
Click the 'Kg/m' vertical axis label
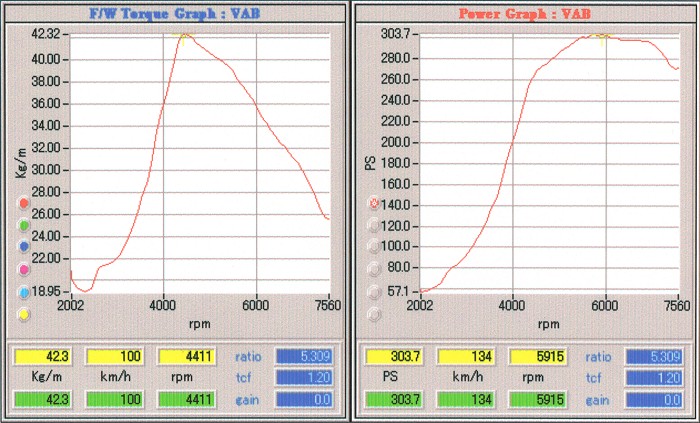tap(21, 163)
